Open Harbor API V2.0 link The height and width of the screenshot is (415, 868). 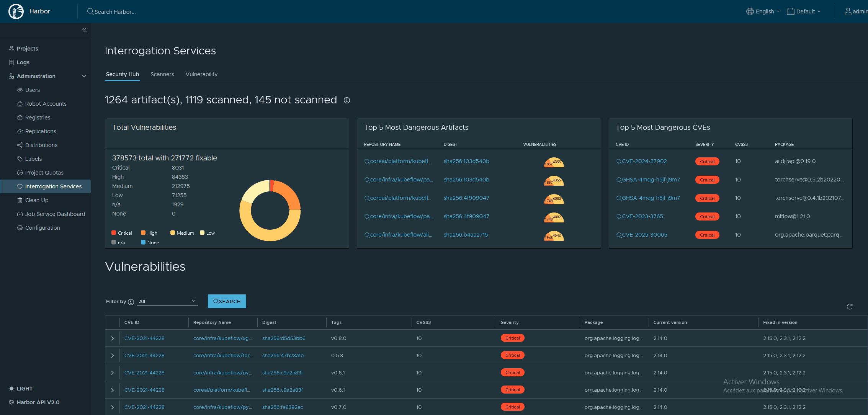pos(38,402)
